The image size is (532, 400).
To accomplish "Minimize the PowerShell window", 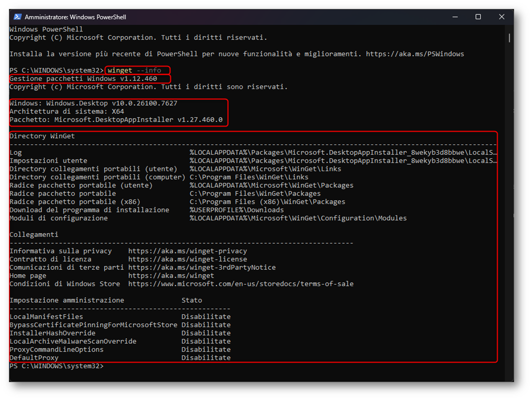I will (455, 17).
